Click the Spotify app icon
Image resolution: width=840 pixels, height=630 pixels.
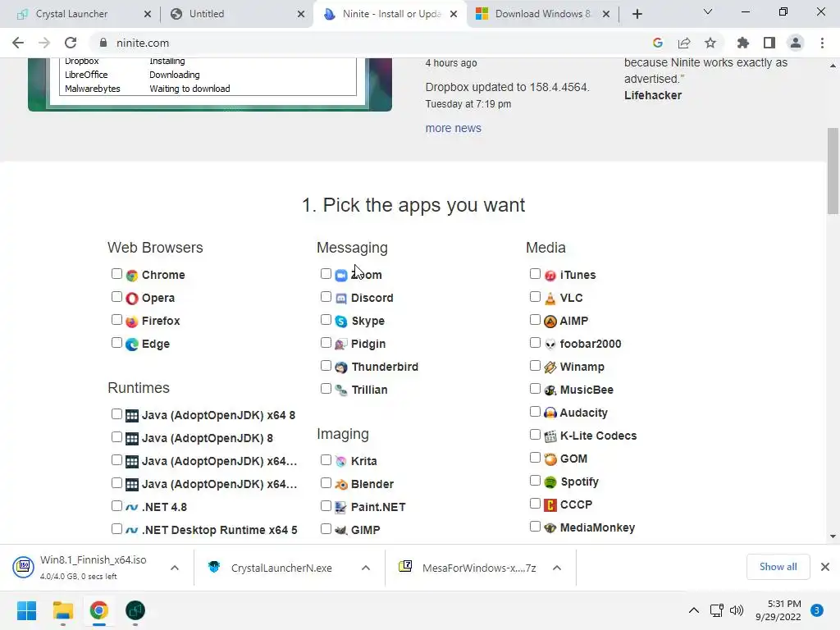pos(550,482)
